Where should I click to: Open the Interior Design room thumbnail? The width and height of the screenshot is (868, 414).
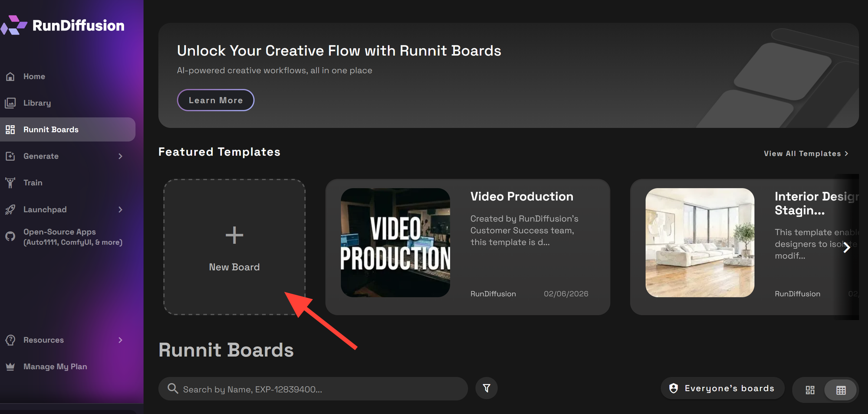tap(700, 243)
